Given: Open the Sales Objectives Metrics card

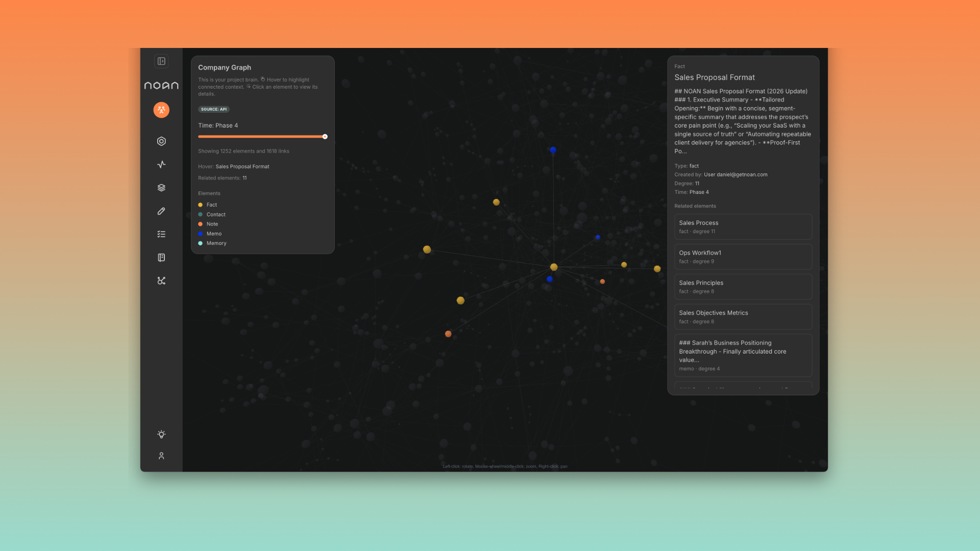Looking at the screenshot, I should coord(743,317).
